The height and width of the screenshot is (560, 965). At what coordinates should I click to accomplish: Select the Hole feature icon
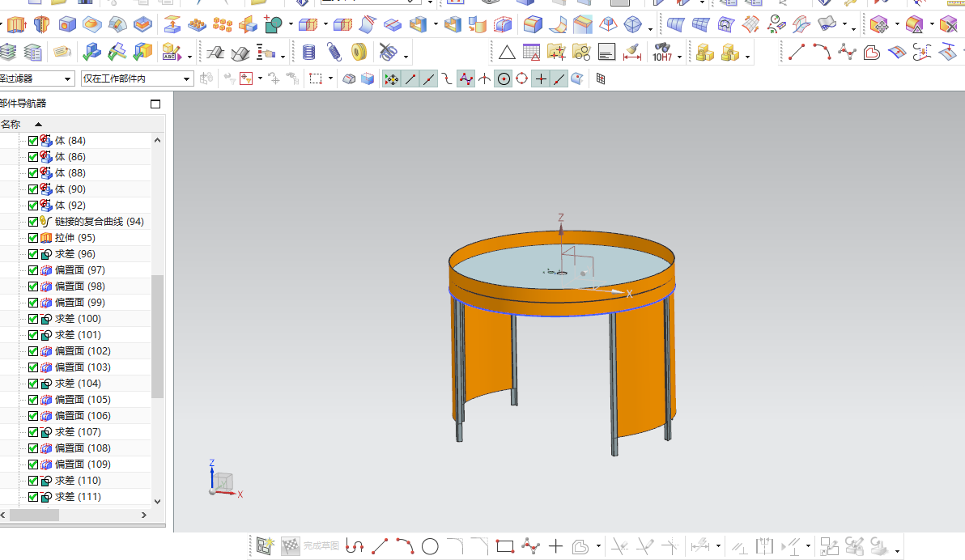(67, 24)
